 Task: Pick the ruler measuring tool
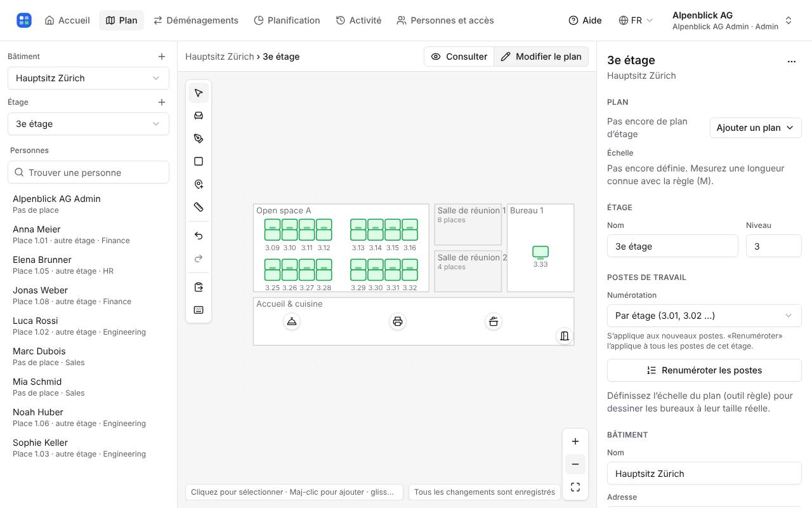pyautogui.click(x=199, y=207)
